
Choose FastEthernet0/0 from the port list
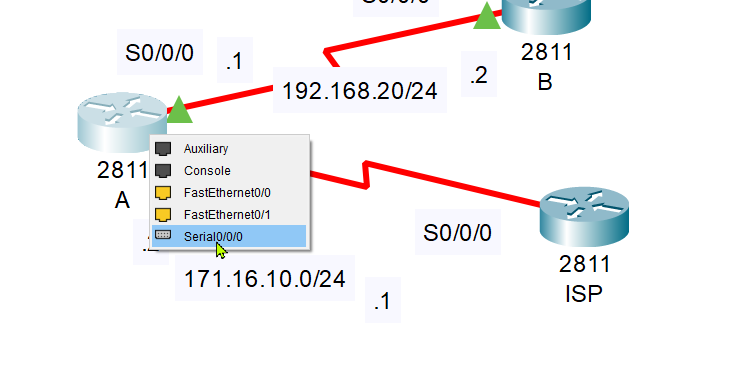pos(229,192)
